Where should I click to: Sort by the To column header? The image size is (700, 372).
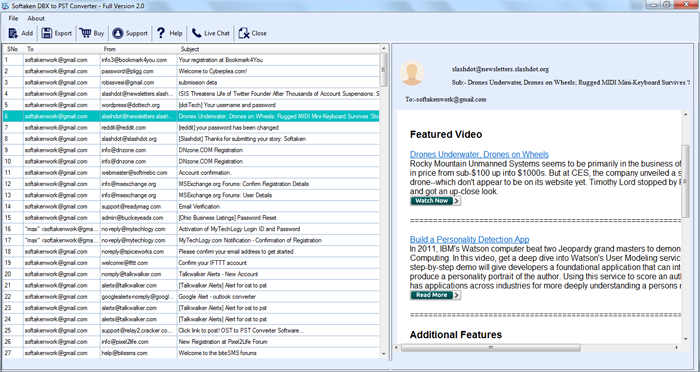click(62, 49)
